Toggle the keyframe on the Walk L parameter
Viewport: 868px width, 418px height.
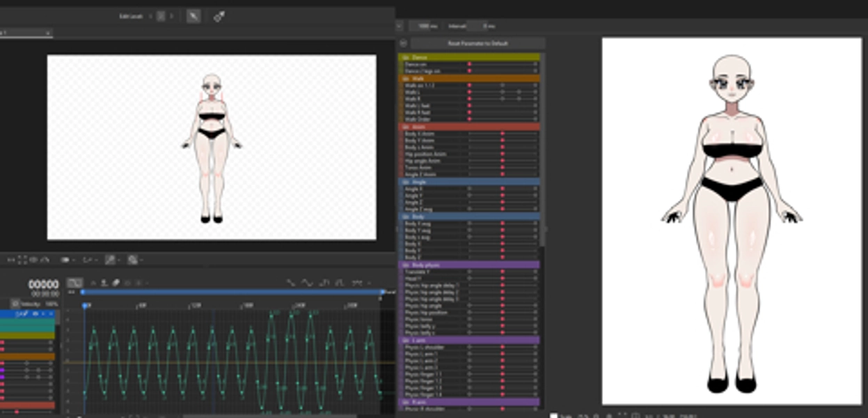(x=470, y=92)
